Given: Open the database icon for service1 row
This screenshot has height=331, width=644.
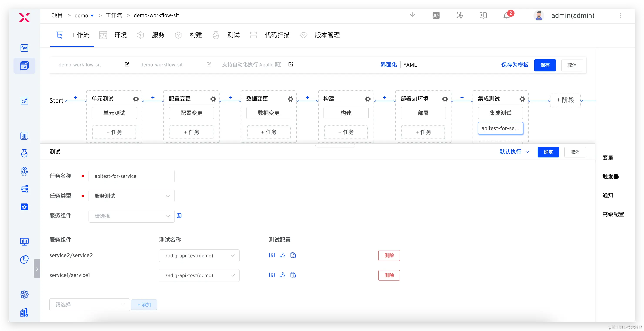Looking at the screenshot, I should 293,275.
